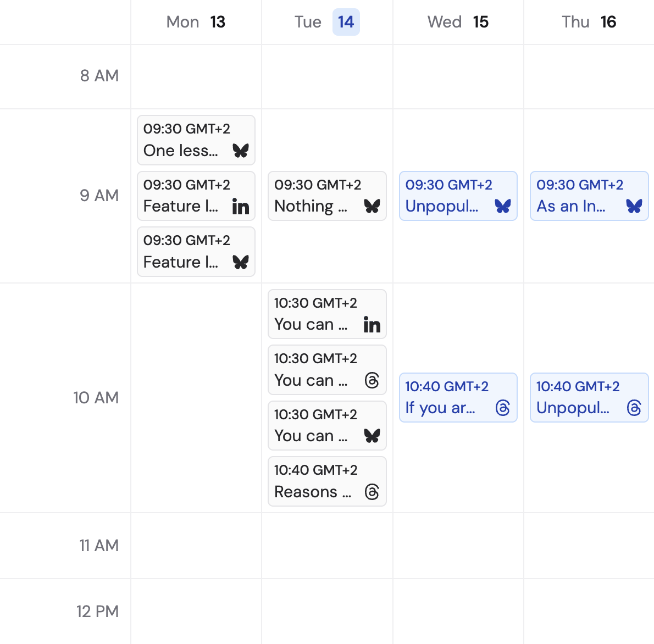Click Bluesky icon on Tuesday's "Nothing..." post
Screen dimensions: 654x644
click(x=372, y=207)
